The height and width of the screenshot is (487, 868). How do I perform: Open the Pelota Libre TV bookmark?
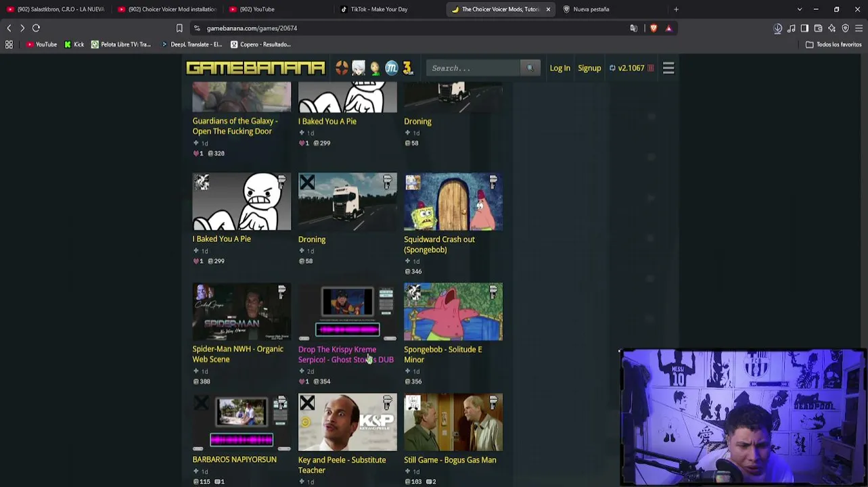(121, 45)
